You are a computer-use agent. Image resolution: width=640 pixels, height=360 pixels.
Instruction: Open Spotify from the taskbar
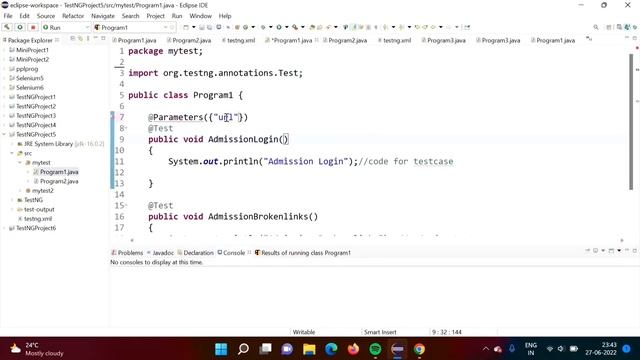click(x=375, y=349)
